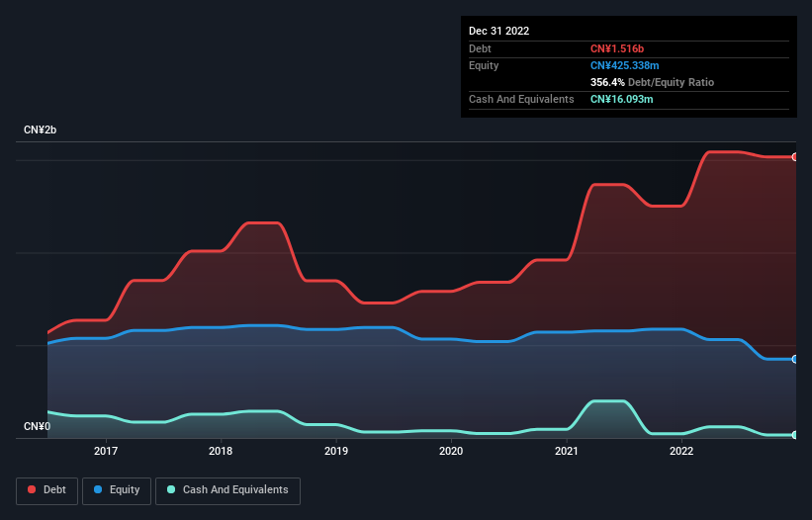Click the 2020 x-axis label
The height and width of the screenshot is (520, 812).
[451, 451]
